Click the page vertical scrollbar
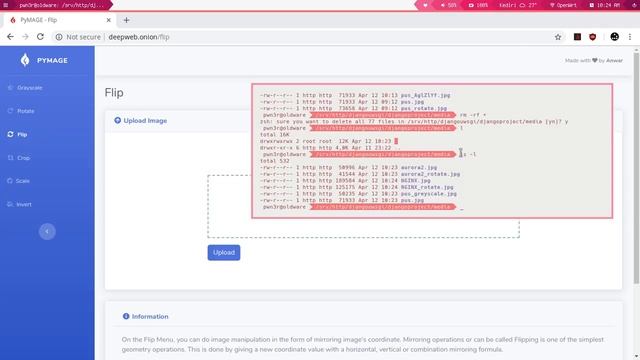This screenshot has height=360, width=640. point(636,168)
